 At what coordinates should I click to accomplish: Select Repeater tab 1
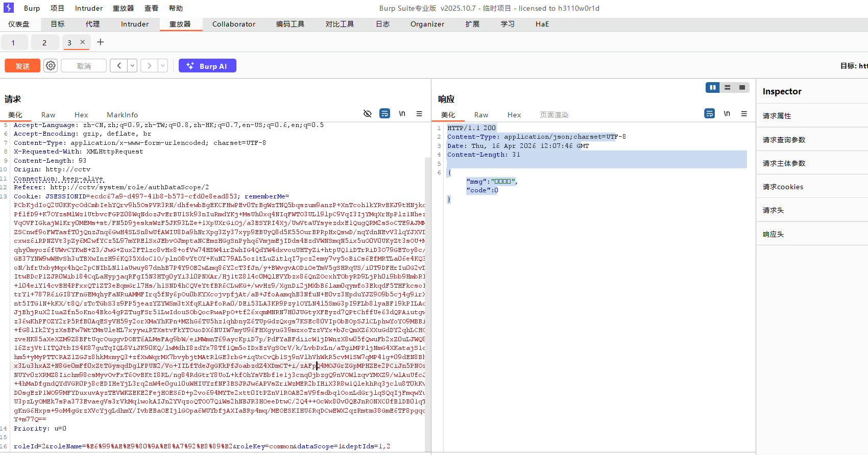[x=13, y=42]
